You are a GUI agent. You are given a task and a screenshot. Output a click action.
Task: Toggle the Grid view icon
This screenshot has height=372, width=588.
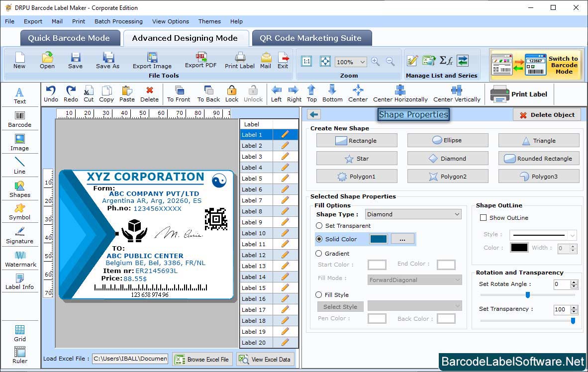coord(20,333)
